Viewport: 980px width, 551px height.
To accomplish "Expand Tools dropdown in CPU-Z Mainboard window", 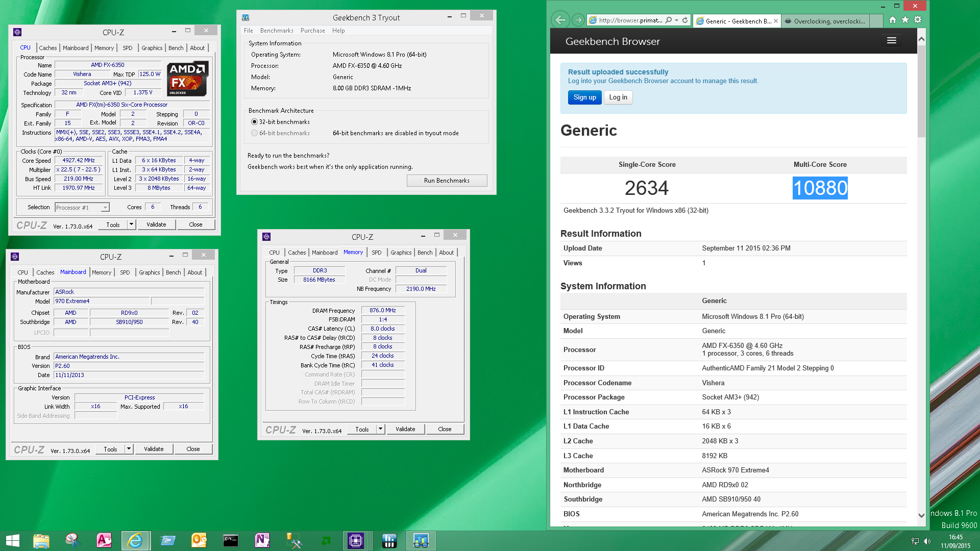I will pyautogui.click(x=129, y=449).
